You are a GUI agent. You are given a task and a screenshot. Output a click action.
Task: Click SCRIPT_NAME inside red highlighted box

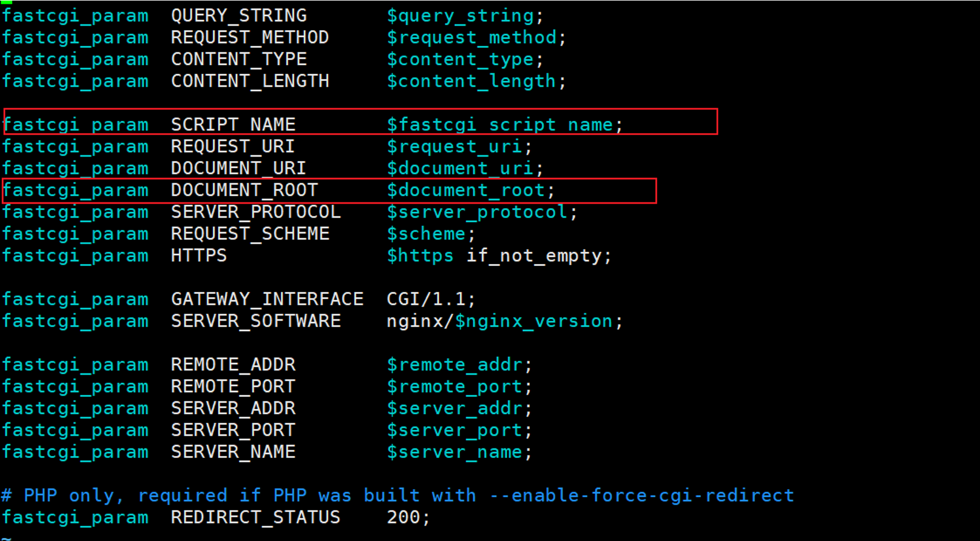233,125
